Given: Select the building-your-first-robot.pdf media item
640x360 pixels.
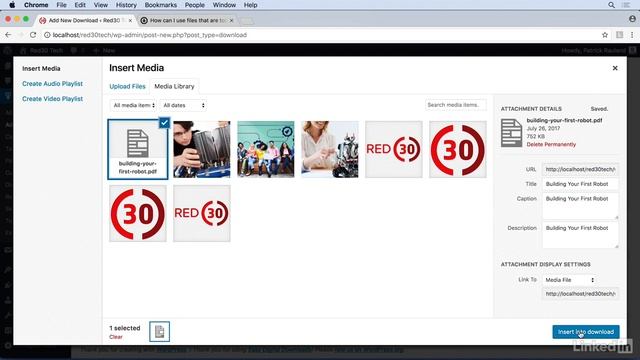Looking at the screenshot, I should [138, 149].
